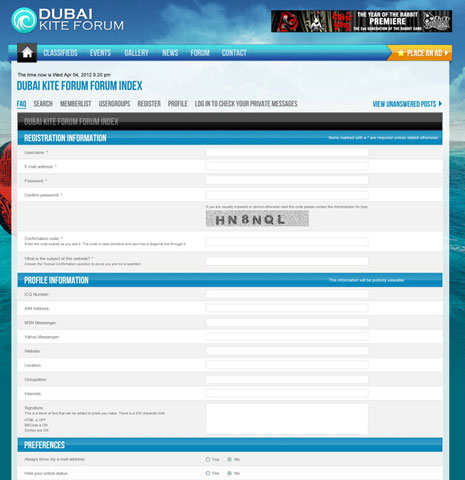Focus the Location field

click(287, 365)
